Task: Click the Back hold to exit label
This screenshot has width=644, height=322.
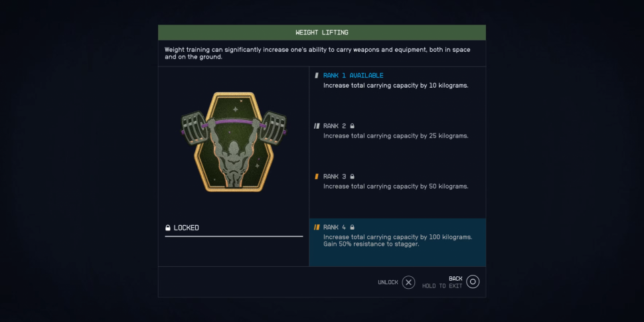Action: pos(442,282)
